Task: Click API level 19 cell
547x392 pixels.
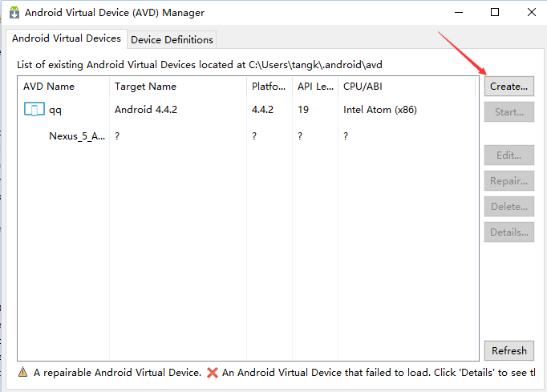Action: point(303,110)
